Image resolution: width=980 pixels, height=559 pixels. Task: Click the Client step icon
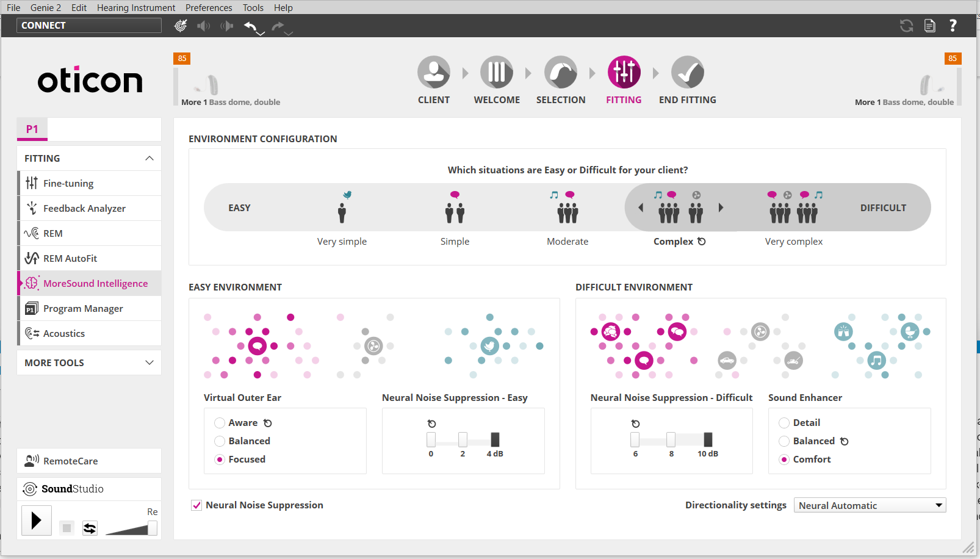pyautogui.click(x=433, y=73)
